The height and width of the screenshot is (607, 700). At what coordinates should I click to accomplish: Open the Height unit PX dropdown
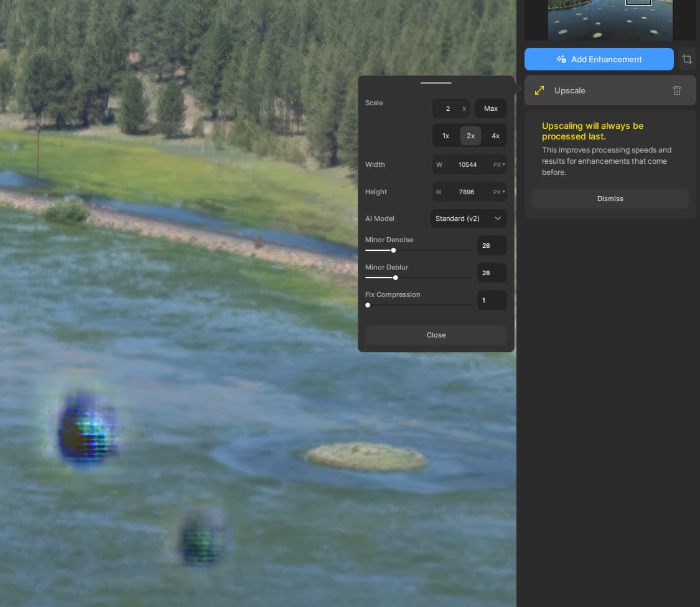(498, 192)
